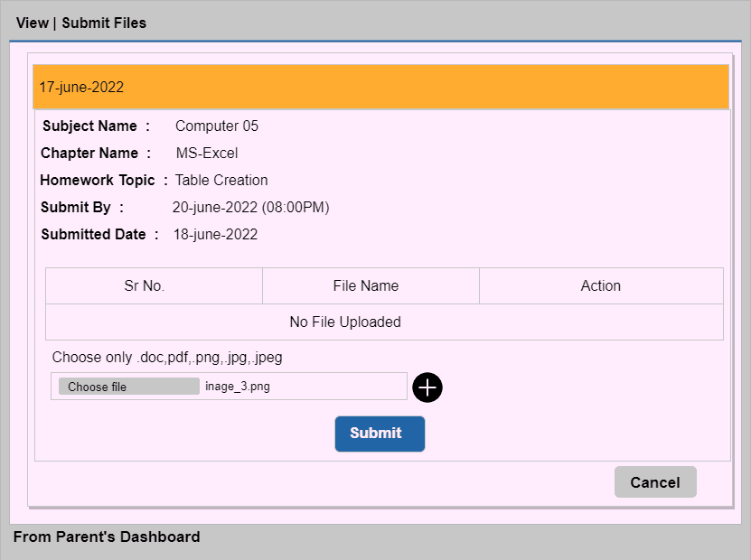
Task: Click the No File Uploaded row
Action: [x=384, y=322]
